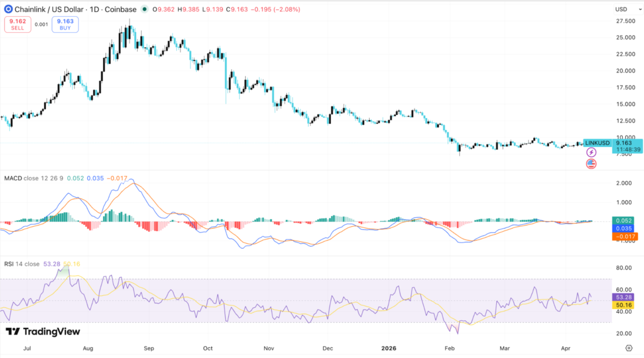Screen dimensions: 644x358
Task: Click the 11:48:39 countdown timer
Action: click(x=628, y=149)
